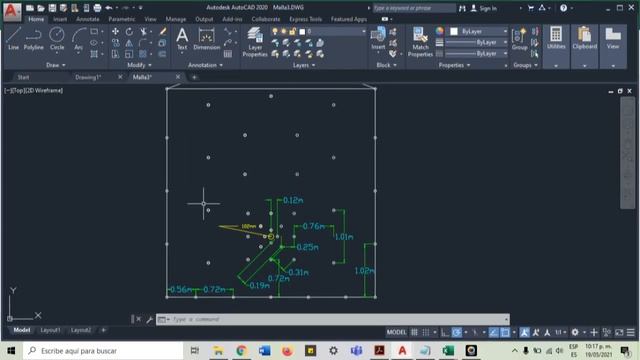Toggle polar tracking in status bar
This screenshot has height=360, width=640.
pos(456,332)
